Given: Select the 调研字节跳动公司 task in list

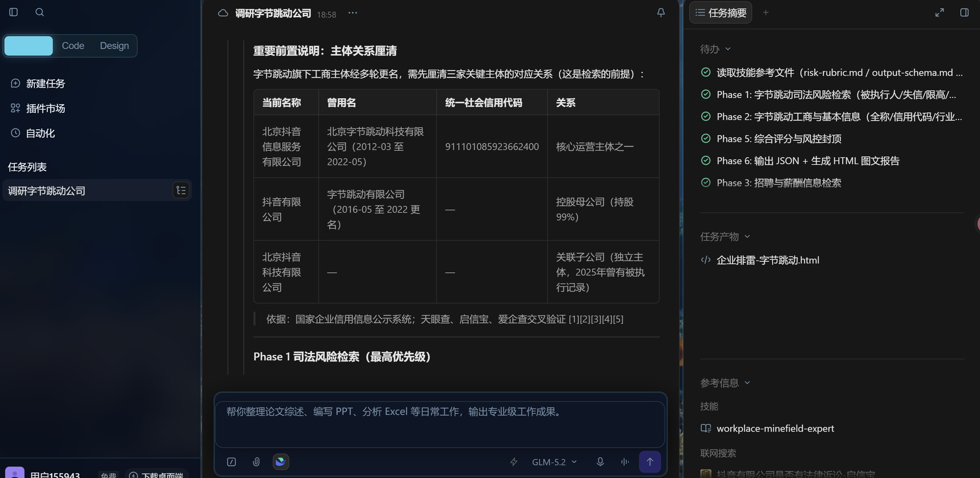Looking at the screenshot, I should tap(97, 190).
